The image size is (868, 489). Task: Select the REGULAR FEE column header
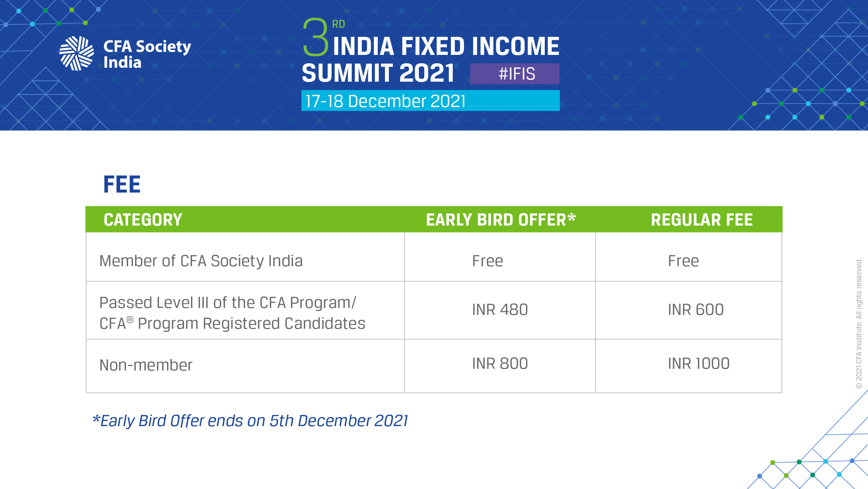click(702, 220)
